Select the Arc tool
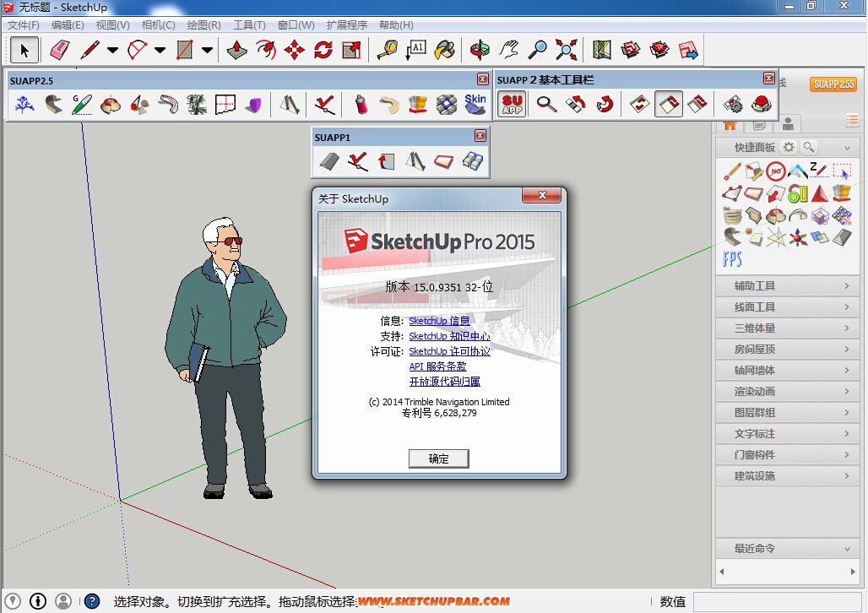Image resolution: width=868 pixels, height=613 pixels. pos(138,50)
